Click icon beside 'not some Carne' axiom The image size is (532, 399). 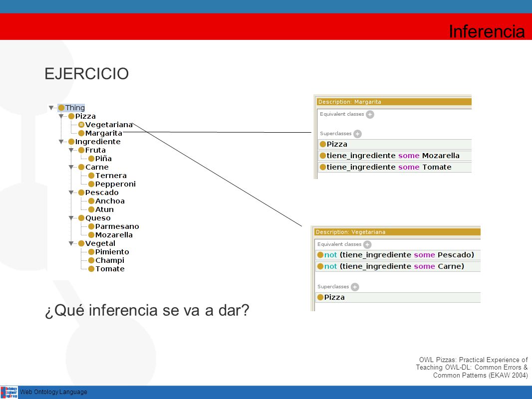pos(320,266)
